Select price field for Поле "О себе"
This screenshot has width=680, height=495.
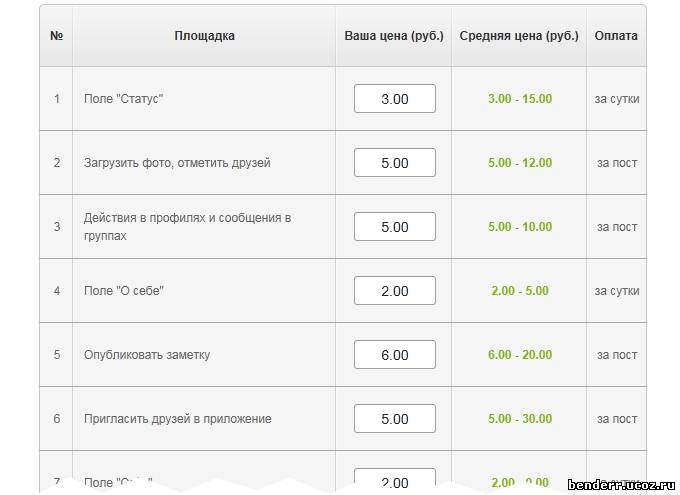click(x=395, y=291)
